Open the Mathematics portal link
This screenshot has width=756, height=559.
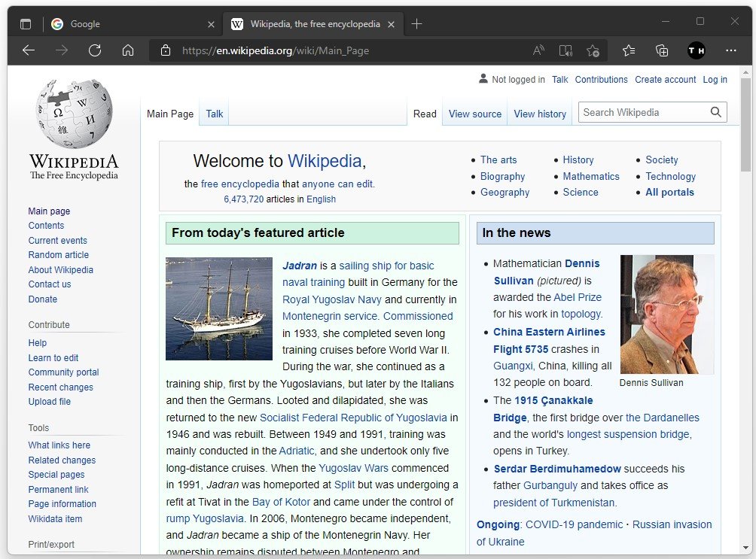(x=590, y=176)
